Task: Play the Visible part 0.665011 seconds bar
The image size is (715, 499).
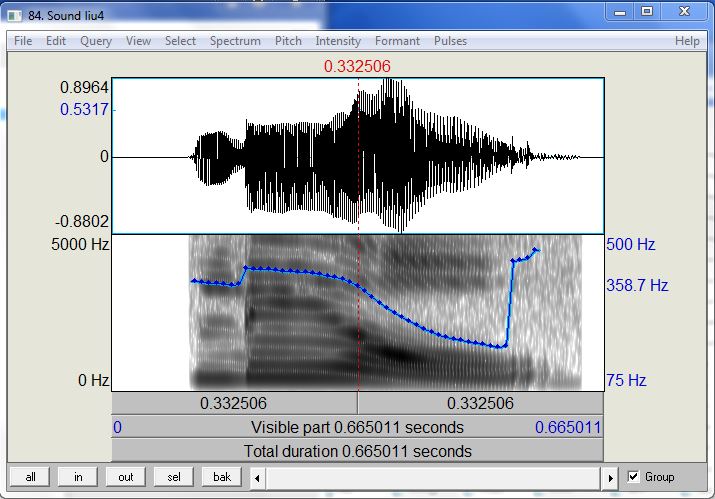Action: point(358,427)
